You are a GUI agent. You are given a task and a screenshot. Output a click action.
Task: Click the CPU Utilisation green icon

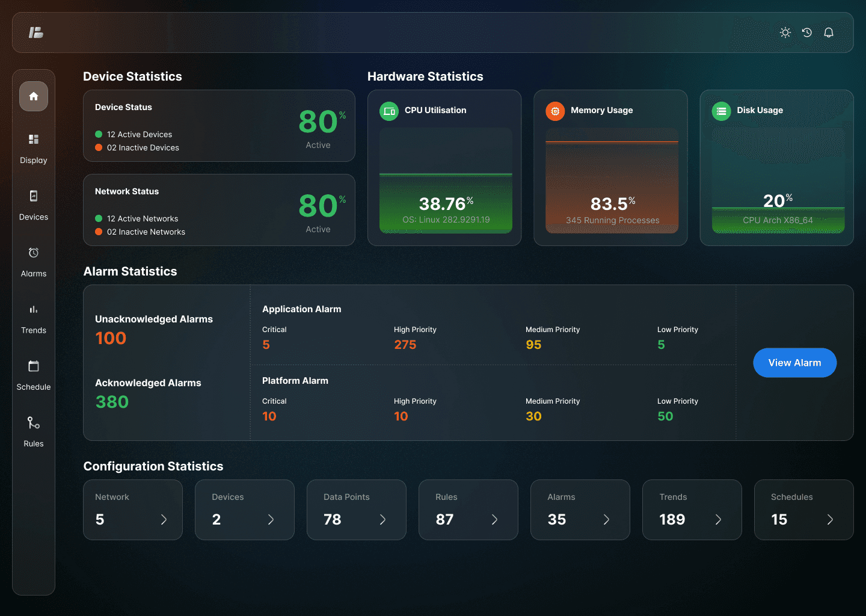[389, 111]
